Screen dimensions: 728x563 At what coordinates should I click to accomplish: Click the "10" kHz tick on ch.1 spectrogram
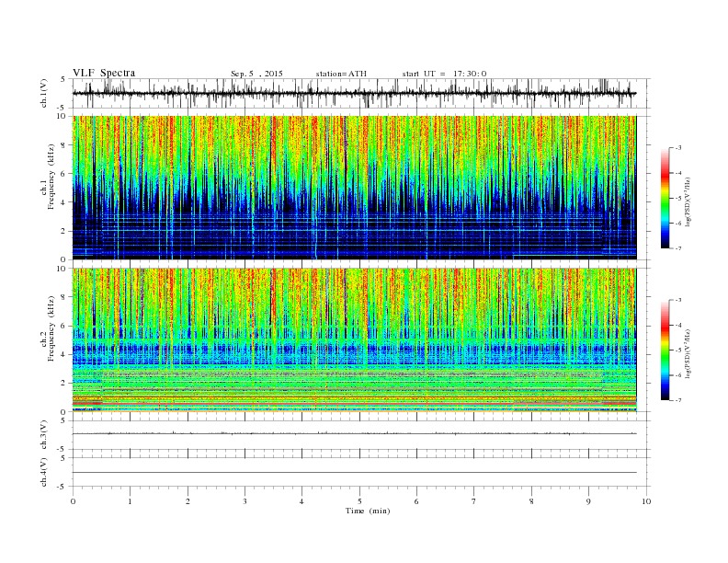pos(63,116)
